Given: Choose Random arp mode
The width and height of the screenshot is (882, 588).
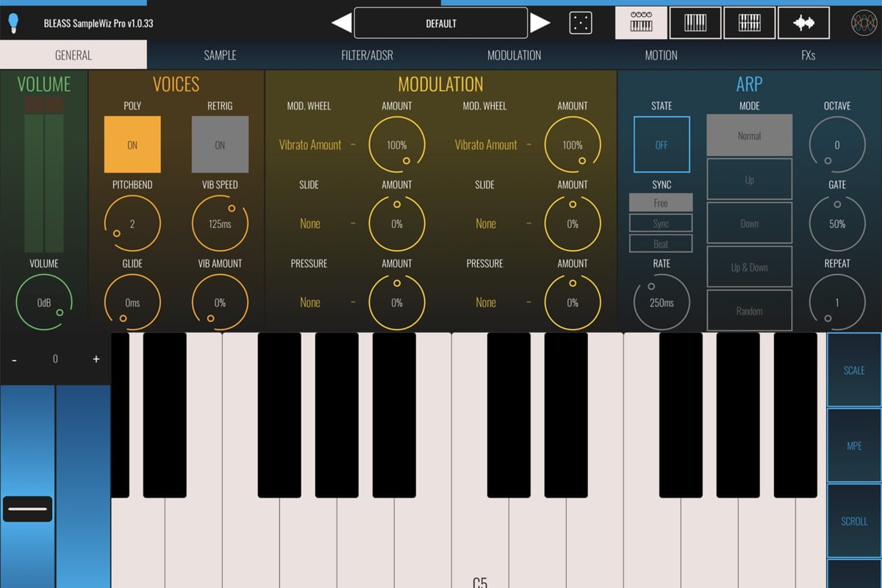Looking at the screenshot, I should [750, 311].
